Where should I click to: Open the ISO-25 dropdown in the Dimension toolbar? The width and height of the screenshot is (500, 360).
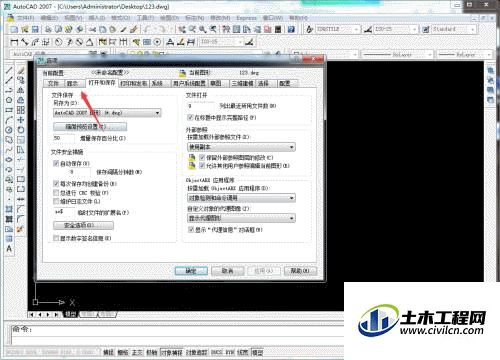pyautogui.click(x=222, y=42)
